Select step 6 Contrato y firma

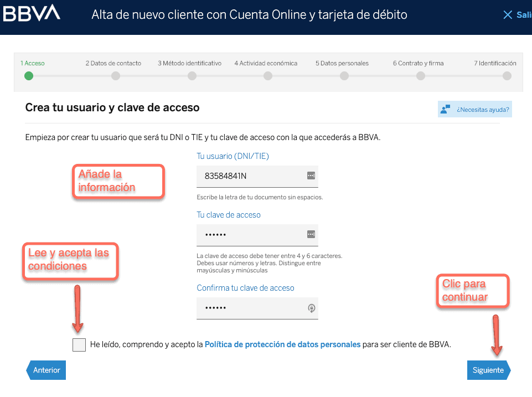(419, 63)
